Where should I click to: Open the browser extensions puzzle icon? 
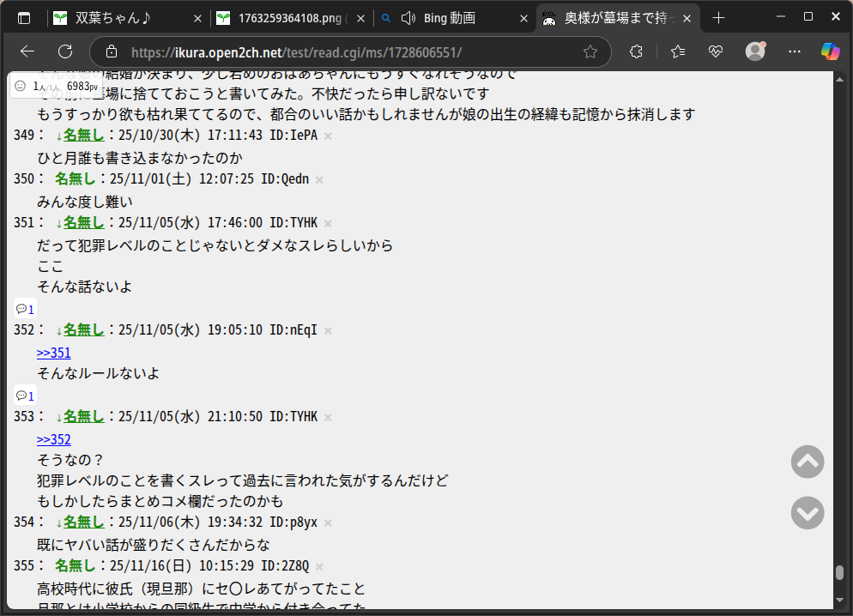(x=636, y=51)
